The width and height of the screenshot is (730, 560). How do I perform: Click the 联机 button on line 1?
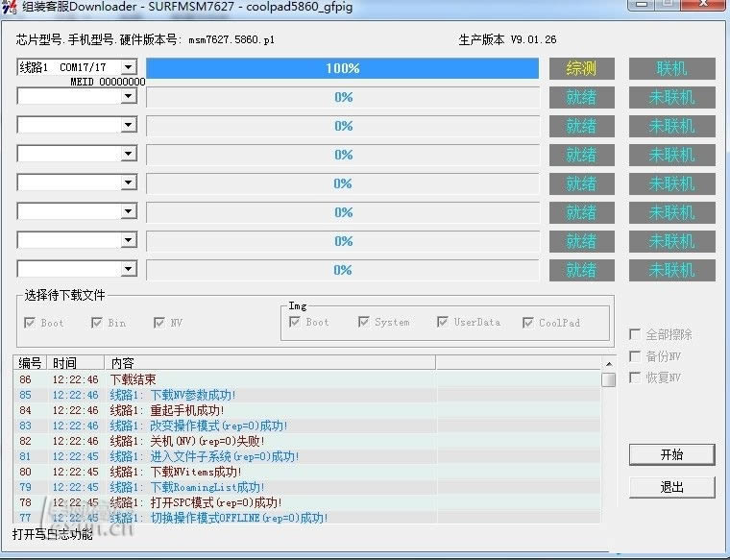point(671,68)
